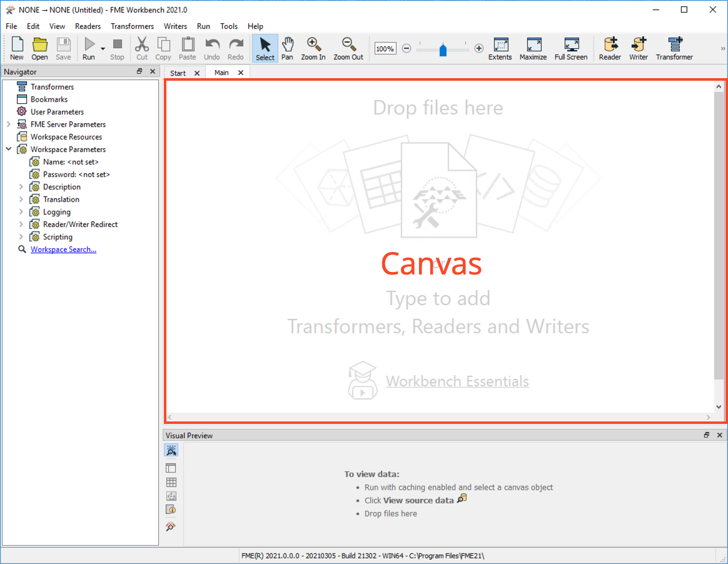Activate the Select arrow tool
Viewport: 728px width, 564px height.
(265, 48)
